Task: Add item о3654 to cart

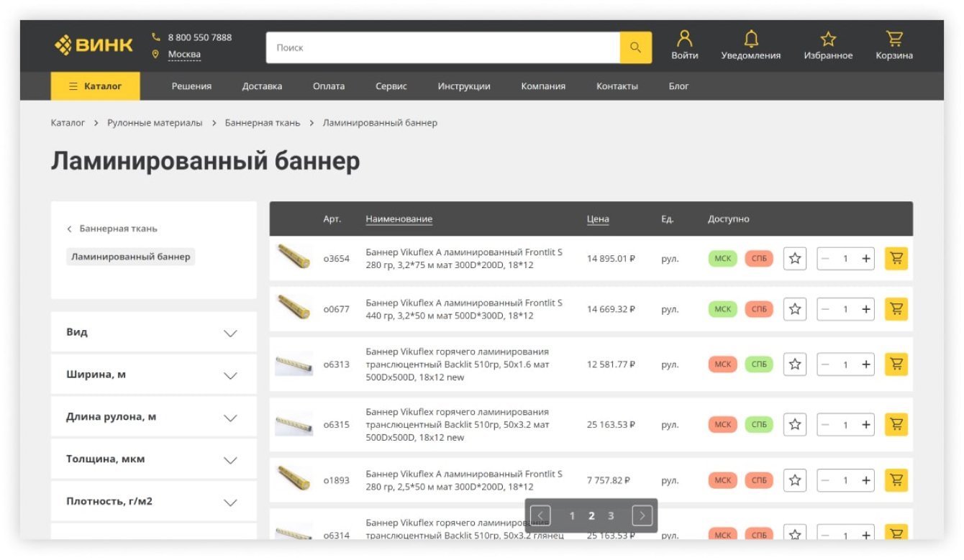Action: tap(896, 258)
